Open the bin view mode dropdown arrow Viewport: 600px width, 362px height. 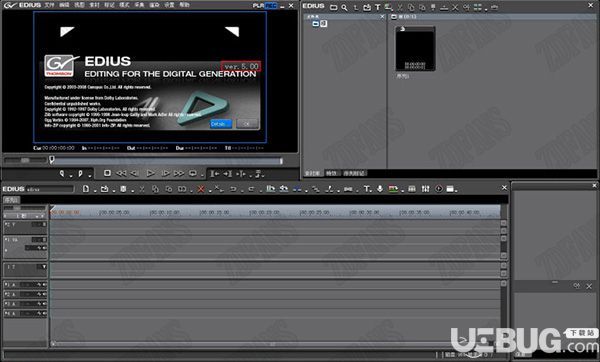click(486, 9)
